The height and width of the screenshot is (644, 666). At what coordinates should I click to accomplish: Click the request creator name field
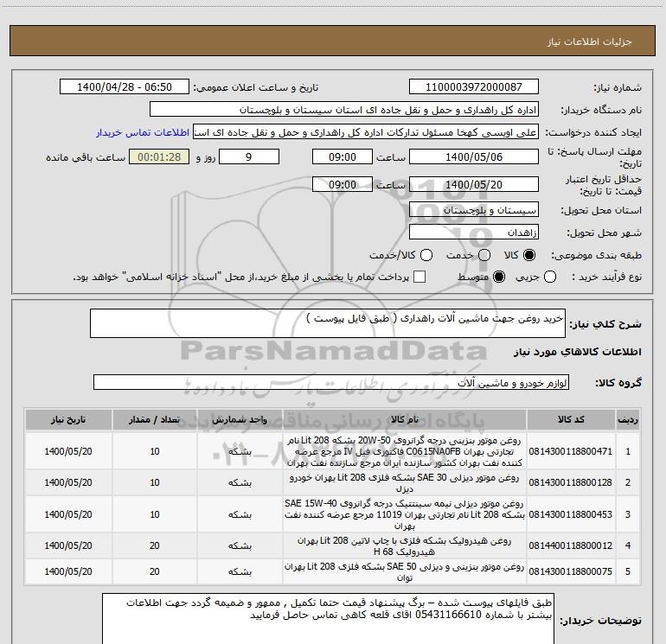coord(366,132)
